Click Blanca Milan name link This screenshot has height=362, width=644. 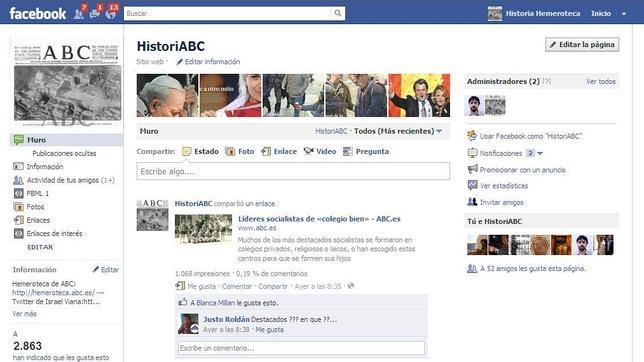click(215, 303)
